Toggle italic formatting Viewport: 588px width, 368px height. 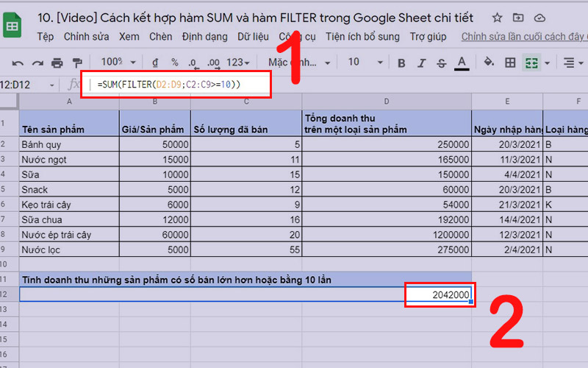click(421, 63)
